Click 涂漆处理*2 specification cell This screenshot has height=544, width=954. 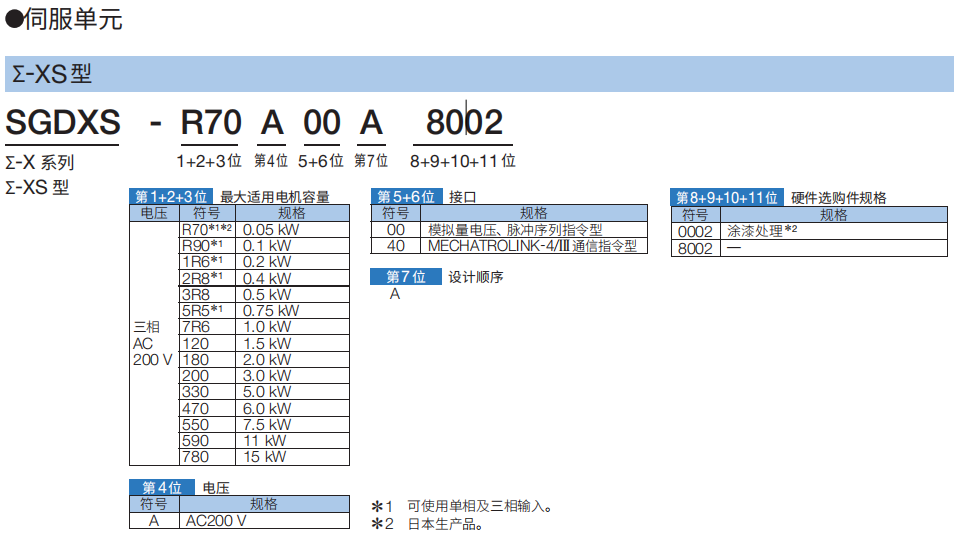(834, 231)
